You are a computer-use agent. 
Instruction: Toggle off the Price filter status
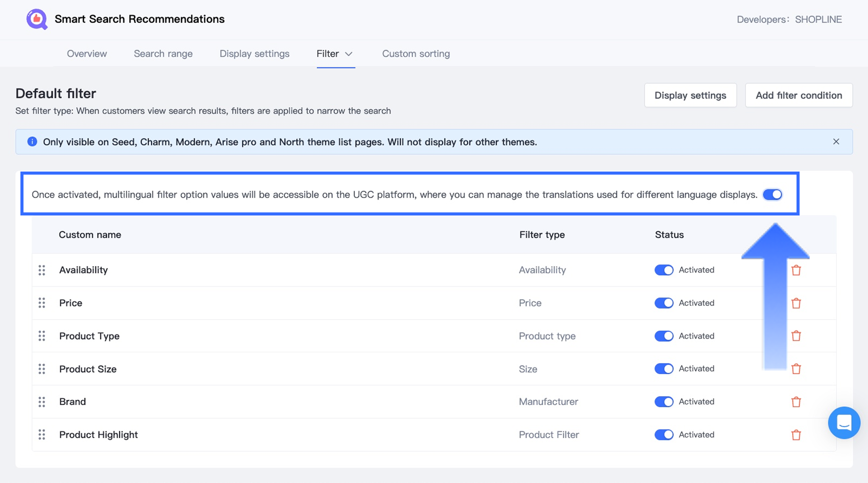664,303
